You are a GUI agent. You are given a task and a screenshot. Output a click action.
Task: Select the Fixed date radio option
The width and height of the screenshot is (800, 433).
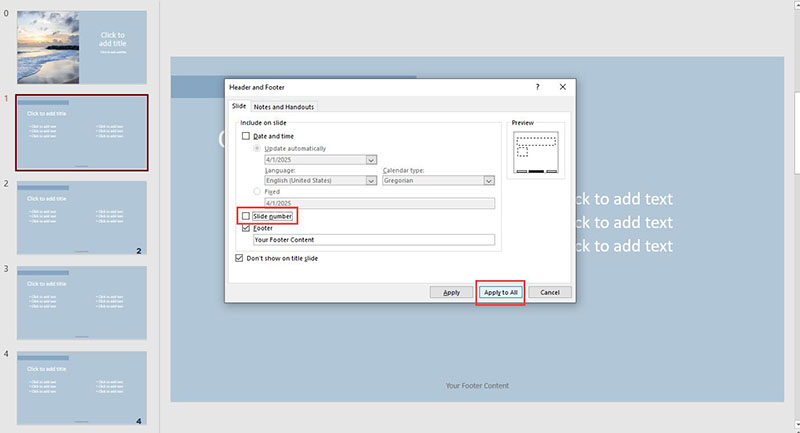click(257, 192)
